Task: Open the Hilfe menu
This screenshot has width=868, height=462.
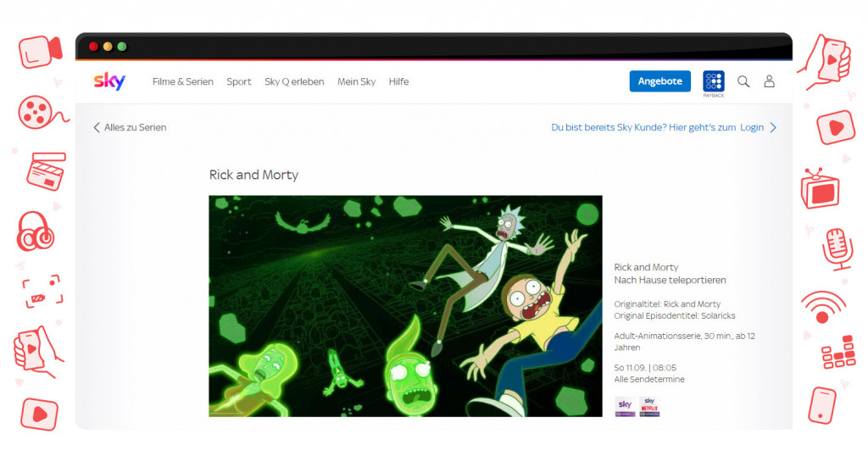Action: [x=398, y=81]
